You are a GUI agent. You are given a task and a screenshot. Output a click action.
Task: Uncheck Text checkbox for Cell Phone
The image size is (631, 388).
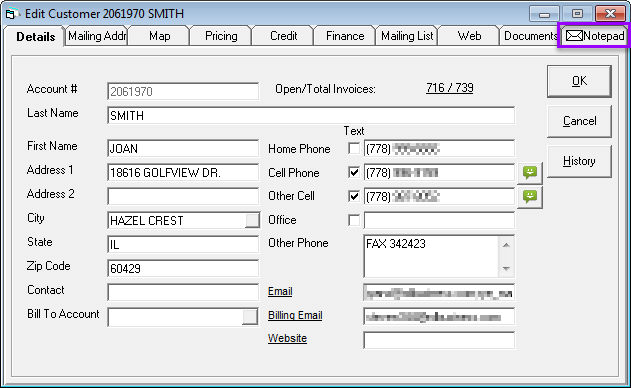pyautogui.click(x=354, y=173)
